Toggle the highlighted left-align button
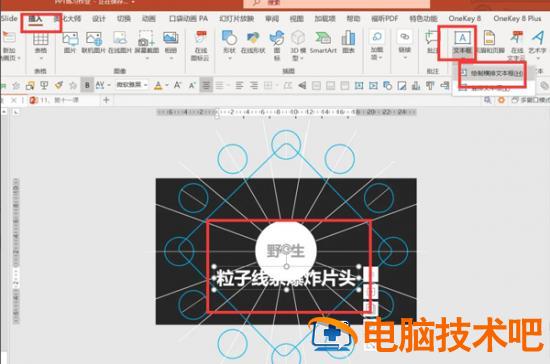The height and width of the screenshot is (364, 550). pos(206,85)
